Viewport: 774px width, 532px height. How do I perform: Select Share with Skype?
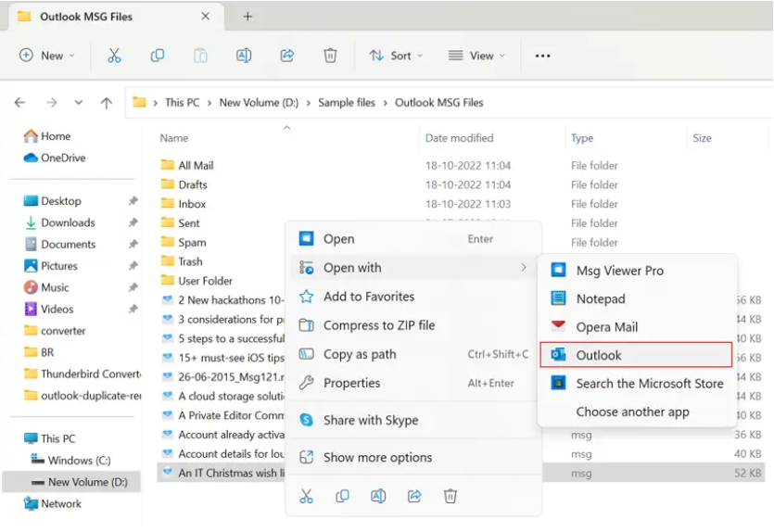click(413, 420)
